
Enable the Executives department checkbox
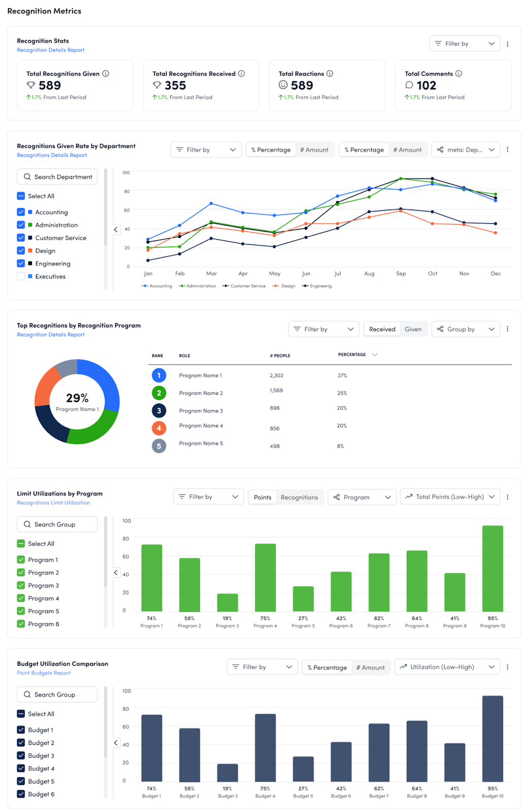pos(21,277)
